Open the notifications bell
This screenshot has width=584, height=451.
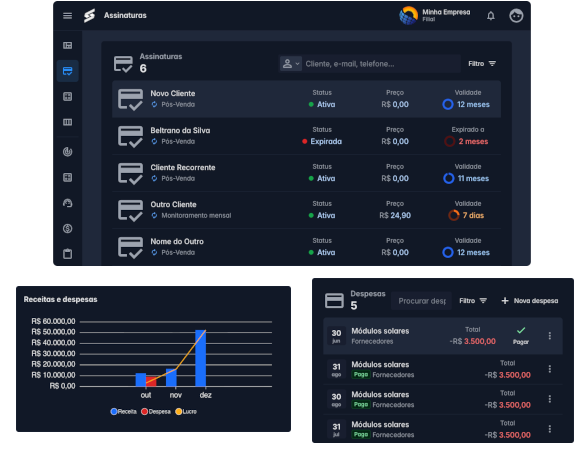point(491,16)
